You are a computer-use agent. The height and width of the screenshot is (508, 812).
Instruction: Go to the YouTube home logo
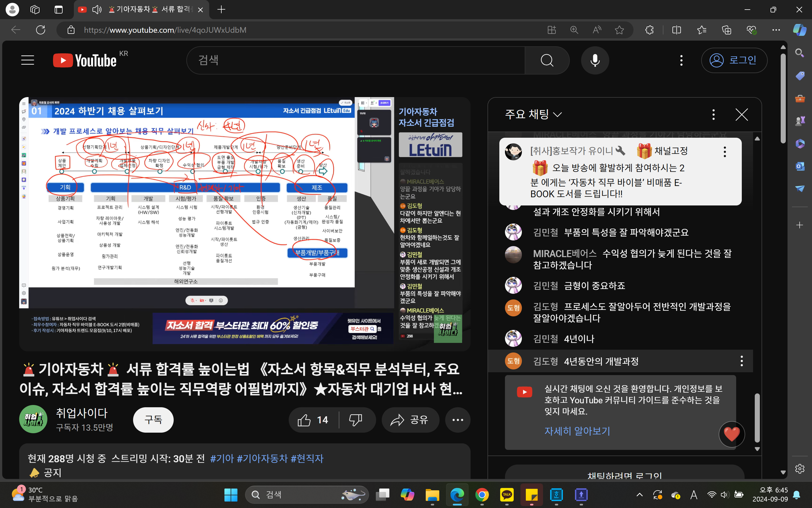point(85,60)
